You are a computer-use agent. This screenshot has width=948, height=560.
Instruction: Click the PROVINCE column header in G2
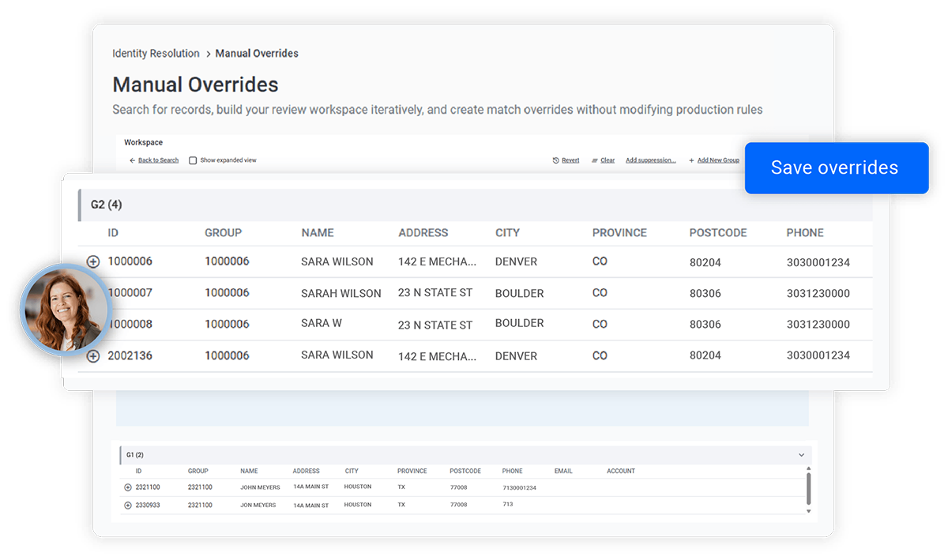pyautogui.click(x=619, y=233)
